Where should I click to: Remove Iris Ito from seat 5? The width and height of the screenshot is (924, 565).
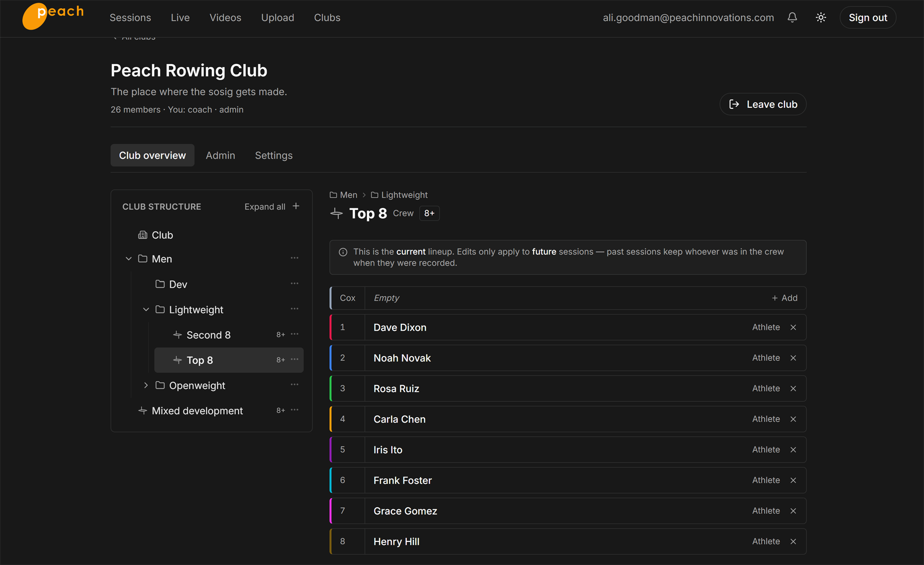(793, 449)
